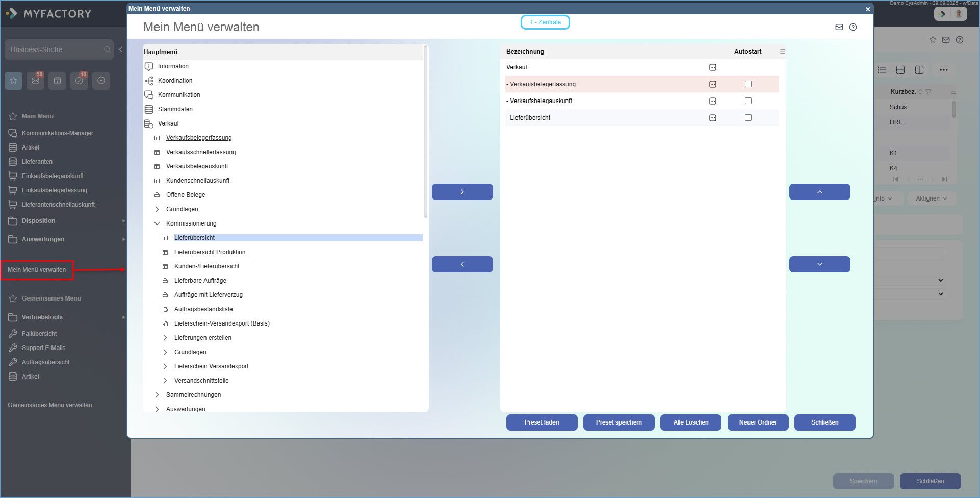Expand the Auswertungen node in the tree
Image resolution: width=980 pixels, height=498 pixels.
click(x=157, y=409)
